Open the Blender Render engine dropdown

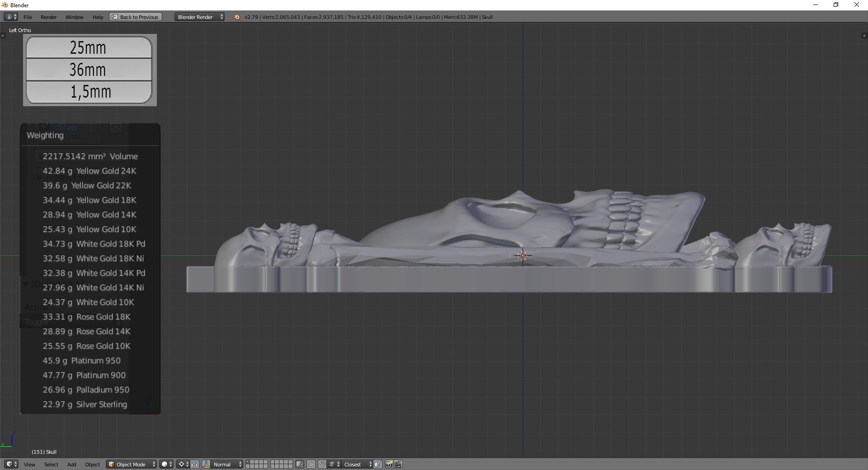[199, 17]
